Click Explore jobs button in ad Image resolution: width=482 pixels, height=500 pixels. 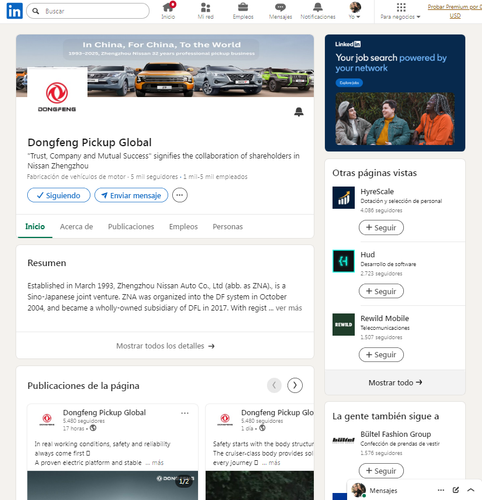tap(349, 83)
